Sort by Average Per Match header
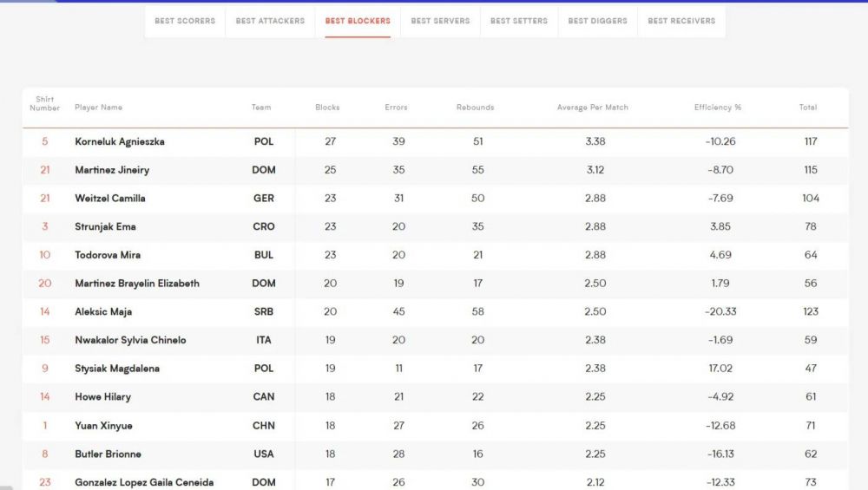The image size is (868, 490). pyautogui.click(x=592, y=108)
